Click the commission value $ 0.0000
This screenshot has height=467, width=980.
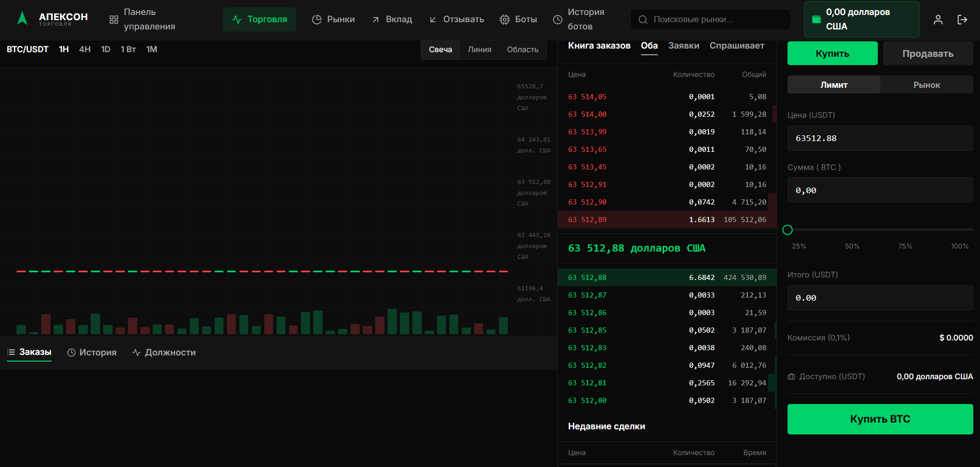pyautogui.click(x=956, y=337)
